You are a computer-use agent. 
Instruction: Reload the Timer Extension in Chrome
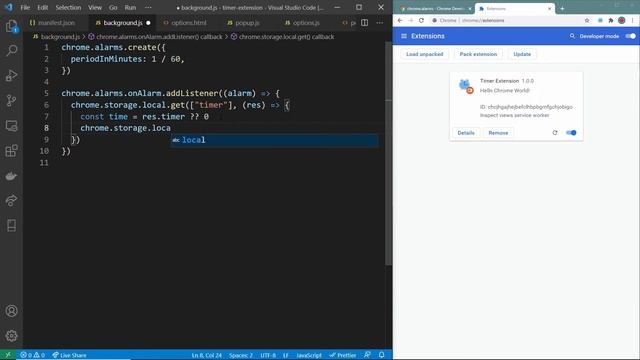pyautogui.click(x=555, y=133)
